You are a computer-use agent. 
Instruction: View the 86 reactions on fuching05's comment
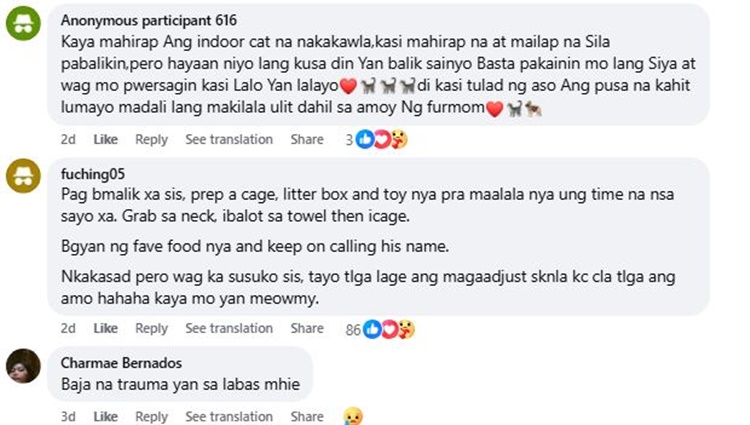380,329
